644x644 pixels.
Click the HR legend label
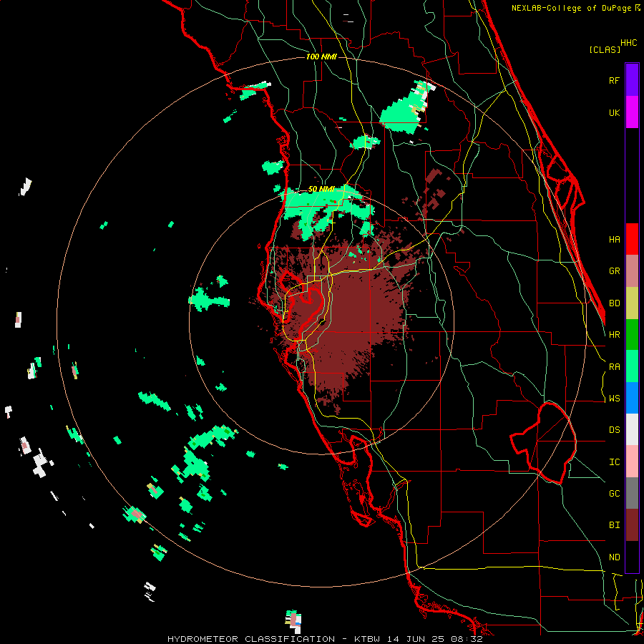[x=614, y=335]
